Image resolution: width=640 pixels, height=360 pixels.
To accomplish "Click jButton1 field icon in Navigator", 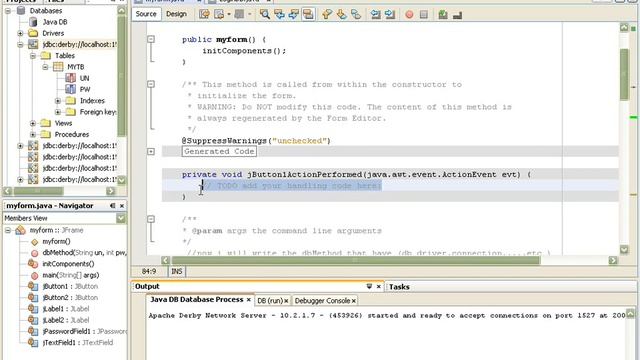I will coord(33,287).
